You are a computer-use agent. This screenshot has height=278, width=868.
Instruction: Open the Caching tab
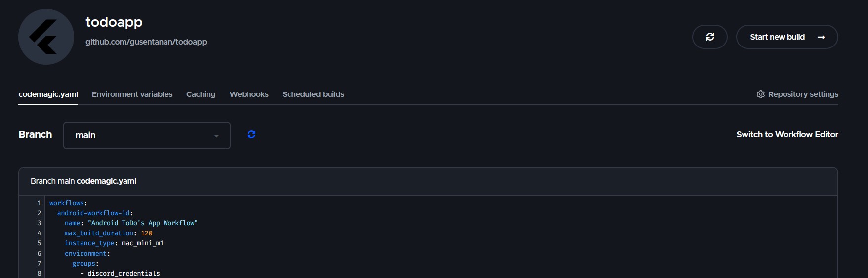201,94
